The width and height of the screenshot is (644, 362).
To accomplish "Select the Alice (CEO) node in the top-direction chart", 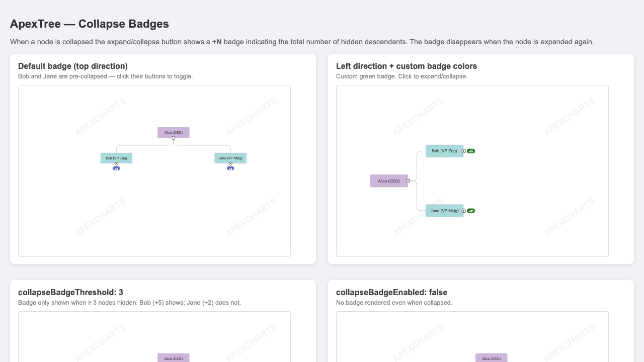I will (174, 132).
